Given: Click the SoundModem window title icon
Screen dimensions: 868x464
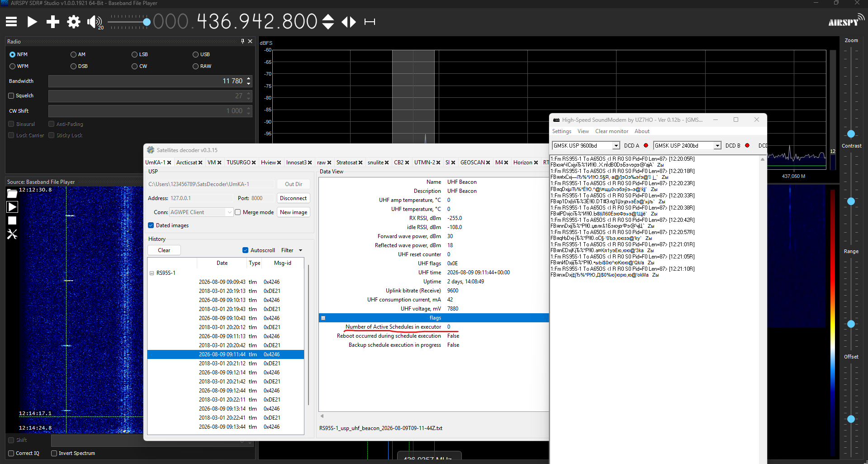Looking at the screenshot, I should pos(556,120).
